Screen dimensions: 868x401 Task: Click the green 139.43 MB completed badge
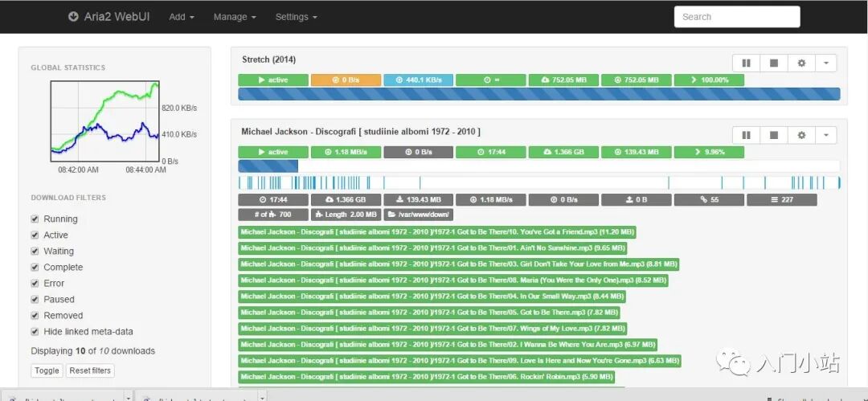pyautogui.click(x=637, y=152)
